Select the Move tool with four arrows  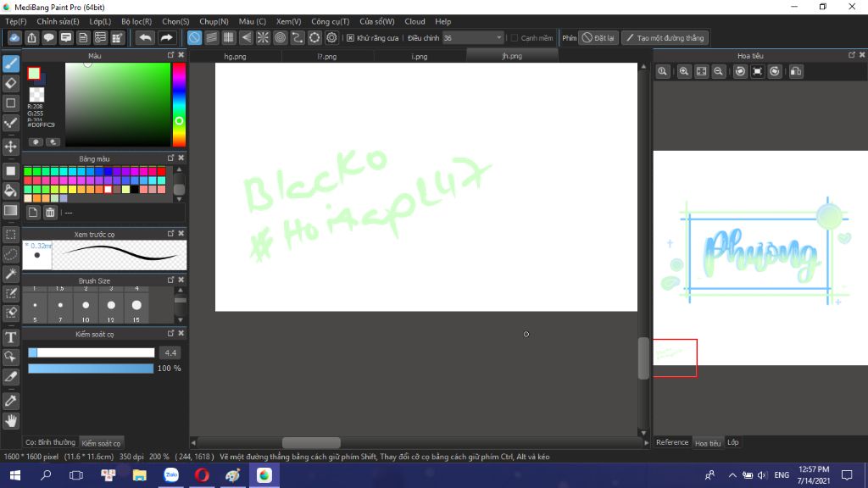coord(11,147)
